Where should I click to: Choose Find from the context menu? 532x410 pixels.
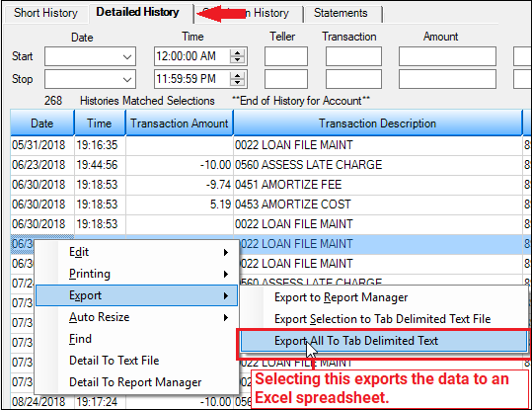click(136, 339)
